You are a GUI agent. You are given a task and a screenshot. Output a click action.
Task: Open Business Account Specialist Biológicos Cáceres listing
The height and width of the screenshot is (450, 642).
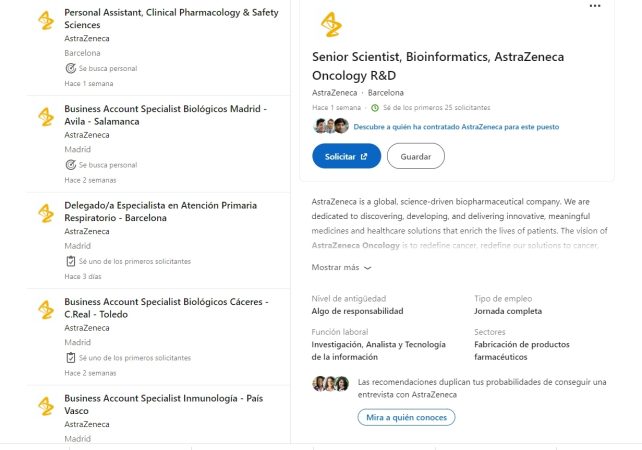pos(165,307)
